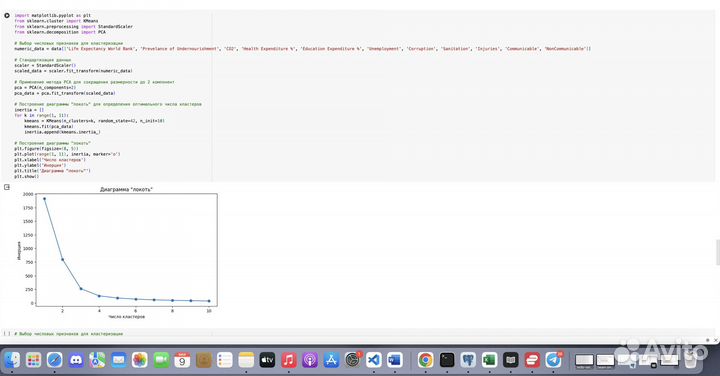
Task: Place cursor on the plt.show() line
Action: pyautogui.click(x=27, y=176)
